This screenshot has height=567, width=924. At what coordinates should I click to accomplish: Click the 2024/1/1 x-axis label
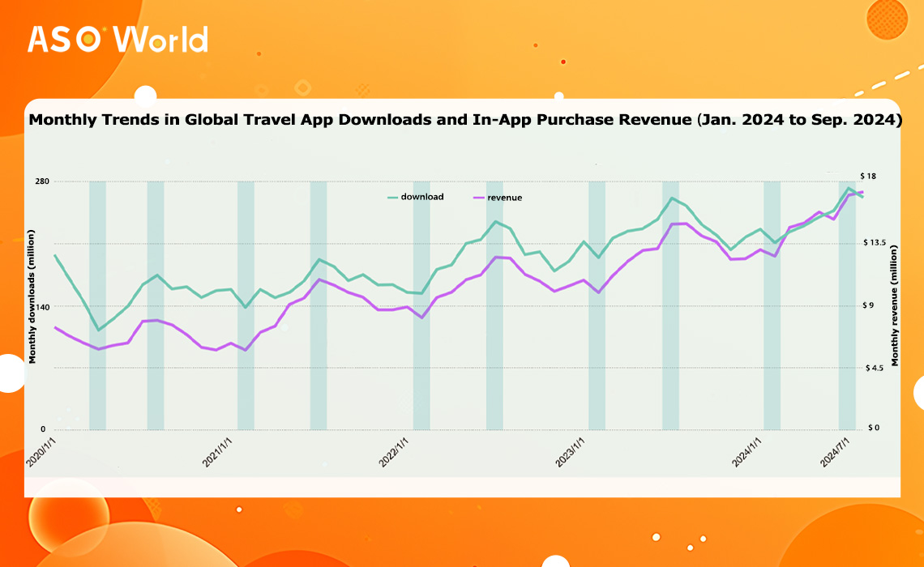(x=746, y=452)
